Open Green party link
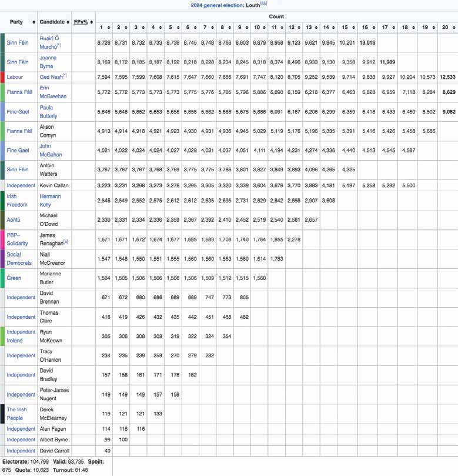The image size is (458, 476). point(14,278)
